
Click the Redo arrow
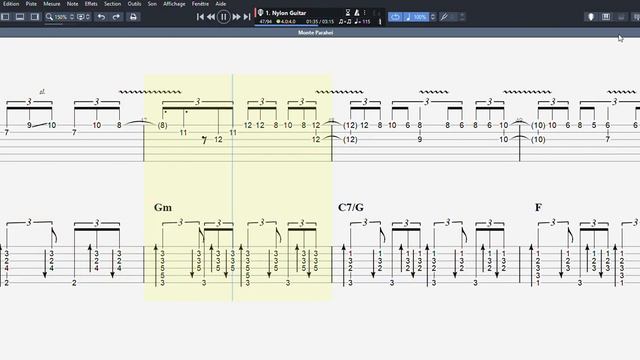116,17
